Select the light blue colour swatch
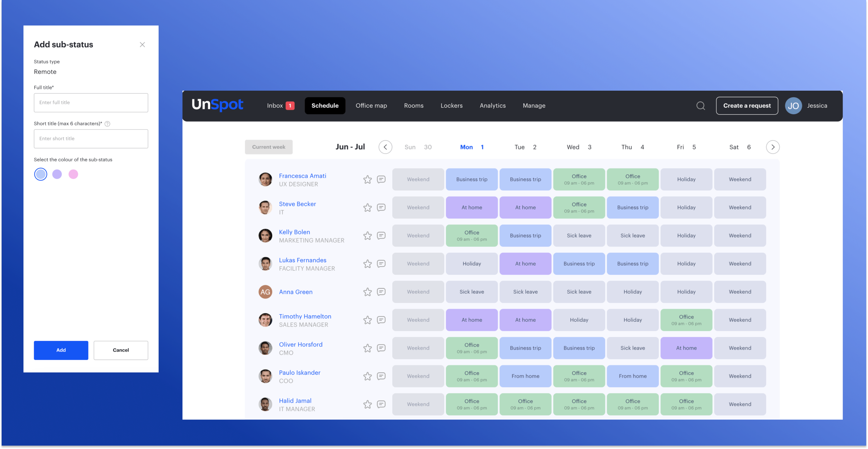Screen dimensions: 868x449 40,174
